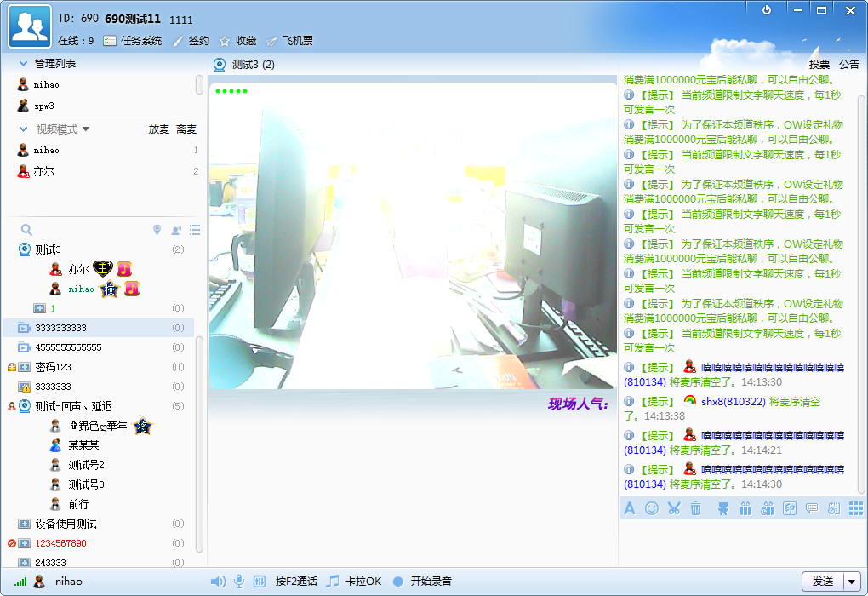Screen dimensions: 868x596
Task: Click the 离麦 button
Action: [x=186, y=129]
